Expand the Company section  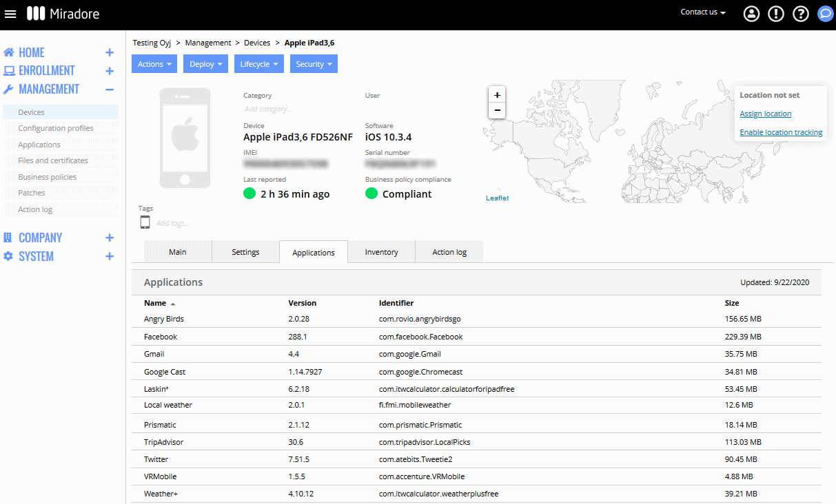[110, 238]
